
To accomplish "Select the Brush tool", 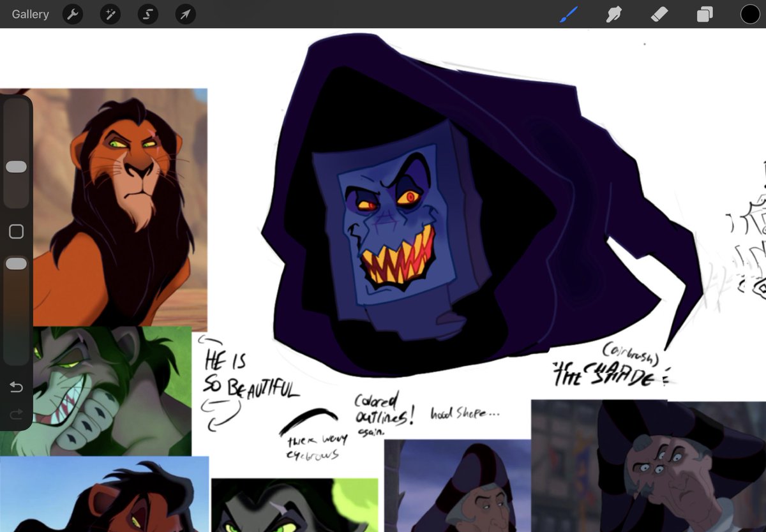I will pyautogui.click(x=569, y=14).
